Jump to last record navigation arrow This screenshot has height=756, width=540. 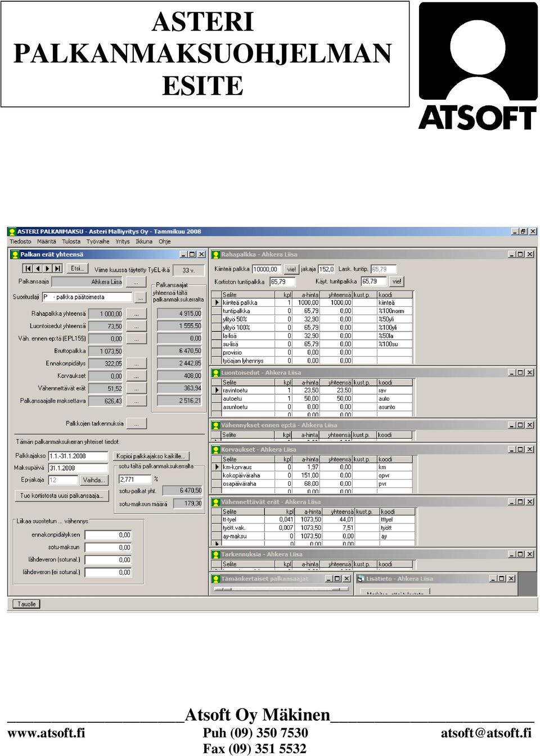point(58,269)
